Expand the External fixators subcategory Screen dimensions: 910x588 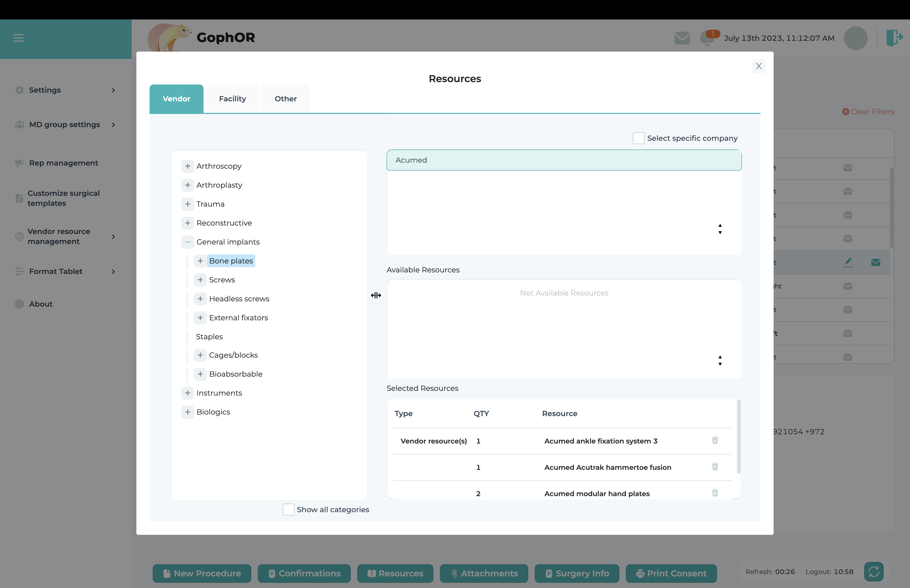tap(200, 318)
